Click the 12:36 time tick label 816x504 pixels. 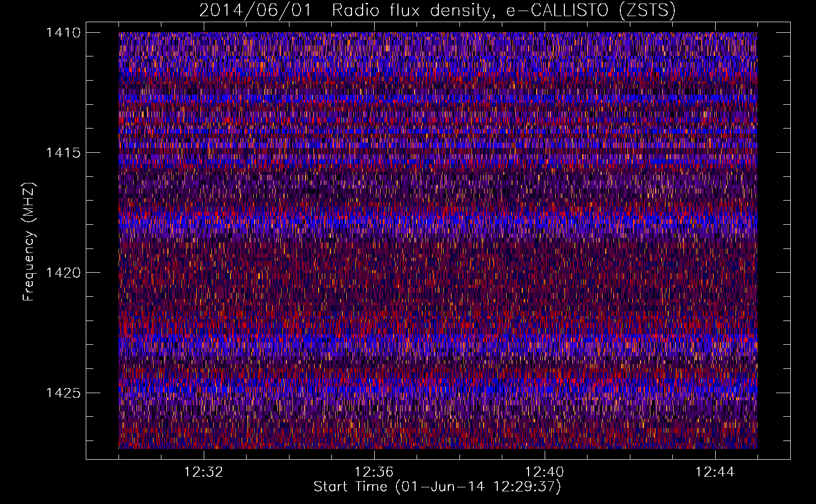[374, 472]
